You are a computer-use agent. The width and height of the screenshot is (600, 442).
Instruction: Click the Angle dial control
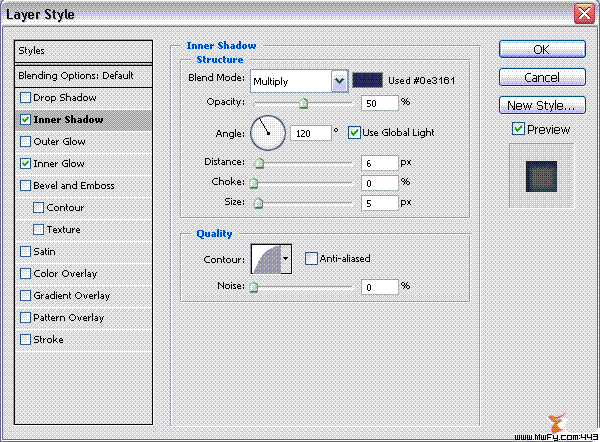tap(268, 133)
